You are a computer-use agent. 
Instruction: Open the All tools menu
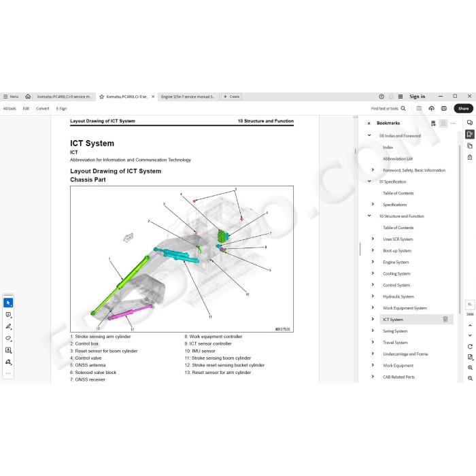point(10,108)
